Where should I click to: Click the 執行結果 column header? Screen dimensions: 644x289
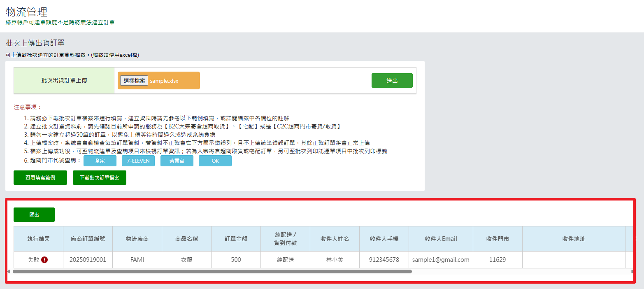pos(38,239)
